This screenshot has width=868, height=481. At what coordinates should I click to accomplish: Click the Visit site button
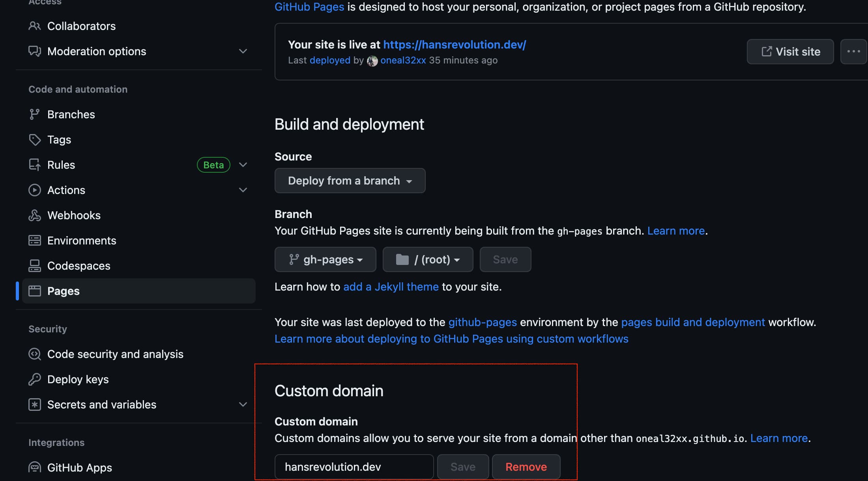790,51
